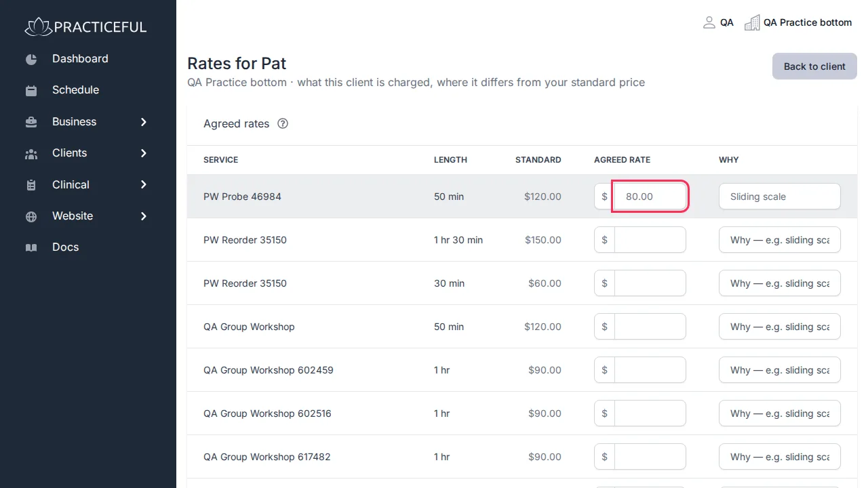Open the QA Practice bottom switcher
Screen dimensions: 868x488
798,22
